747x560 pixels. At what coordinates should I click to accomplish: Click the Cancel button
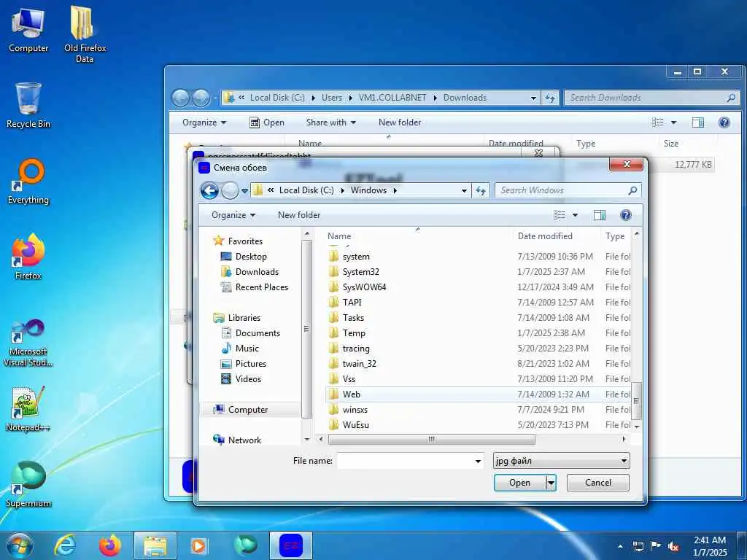coord(598,483)
